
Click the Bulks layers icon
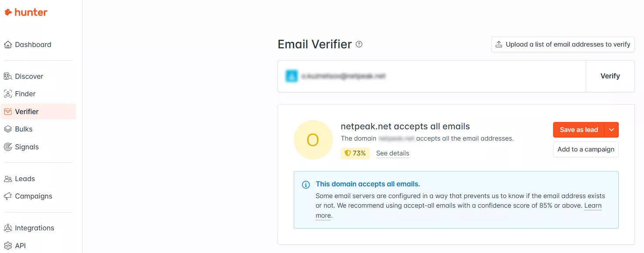click(8, 129)
